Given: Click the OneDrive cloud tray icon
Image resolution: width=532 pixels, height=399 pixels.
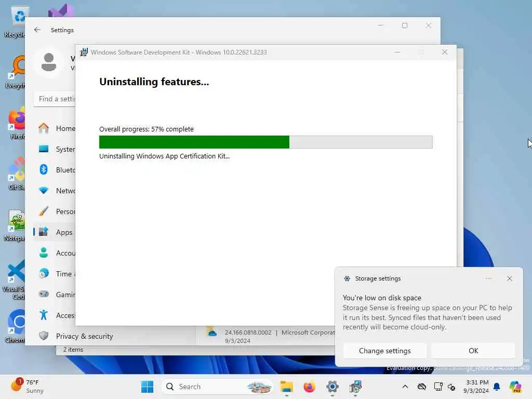Looking at the screenshot, I should point(422,387).
